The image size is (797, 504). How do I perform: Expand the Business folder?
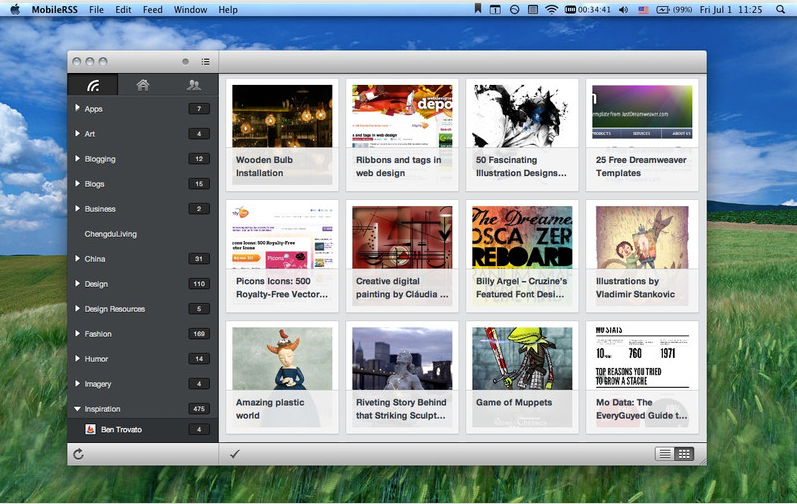pyautogui.click(x=77, y=208)
